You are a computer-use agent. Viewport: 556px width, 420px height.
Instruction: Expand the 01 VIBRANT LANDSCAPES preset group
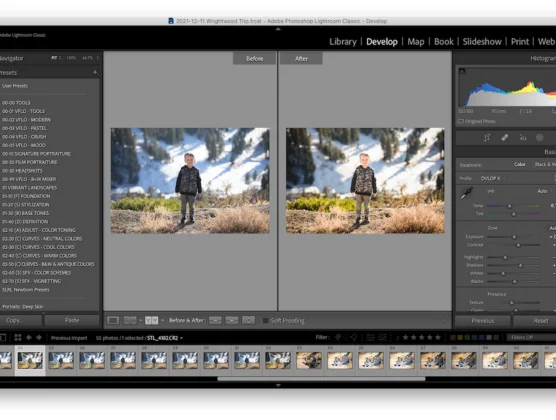(29, 188)
